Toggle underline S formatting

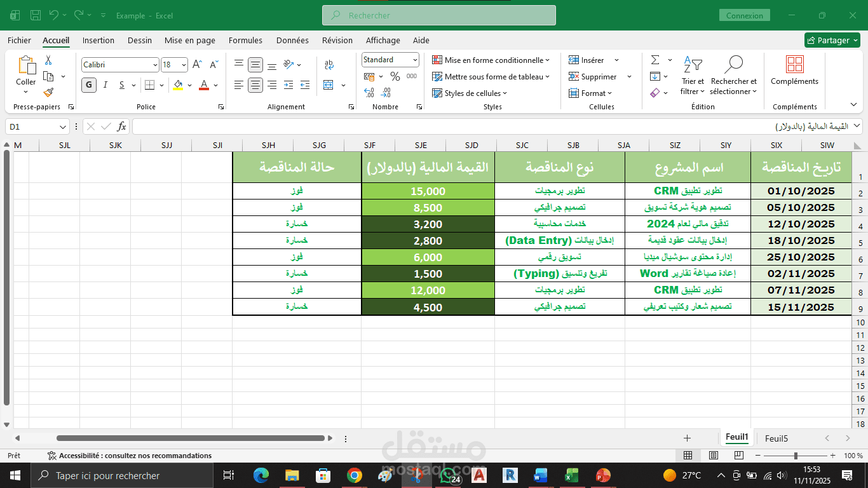click(x=122, y=85)
